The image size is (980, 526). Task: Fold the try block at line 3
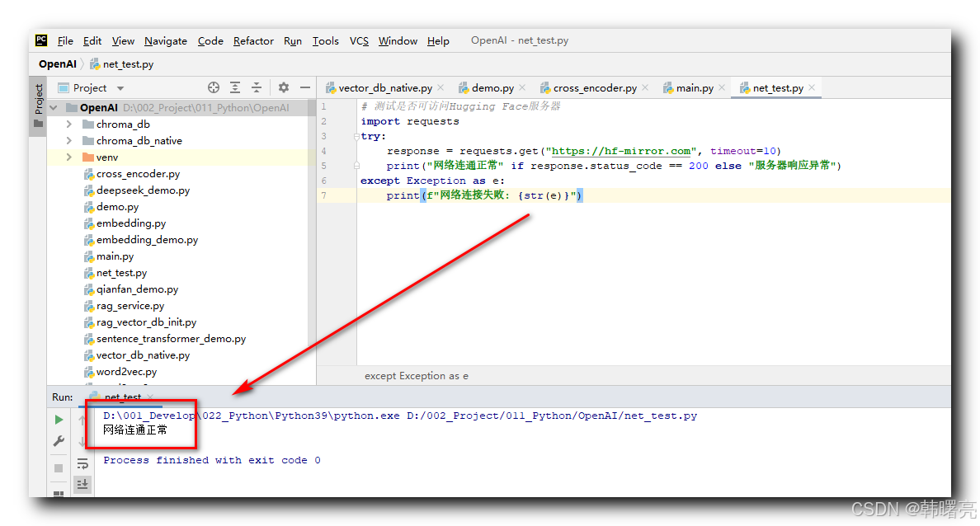356,136
